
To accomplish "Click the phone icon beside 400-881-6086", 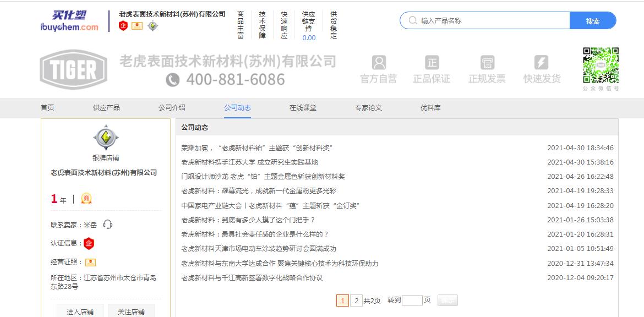I will (172, 80).
